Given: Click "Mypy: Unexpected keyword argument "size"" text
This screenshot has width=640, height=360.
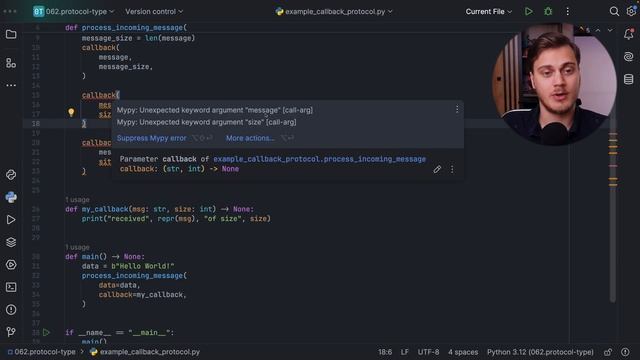Looking at the screenshot, I should click(207, 122).
